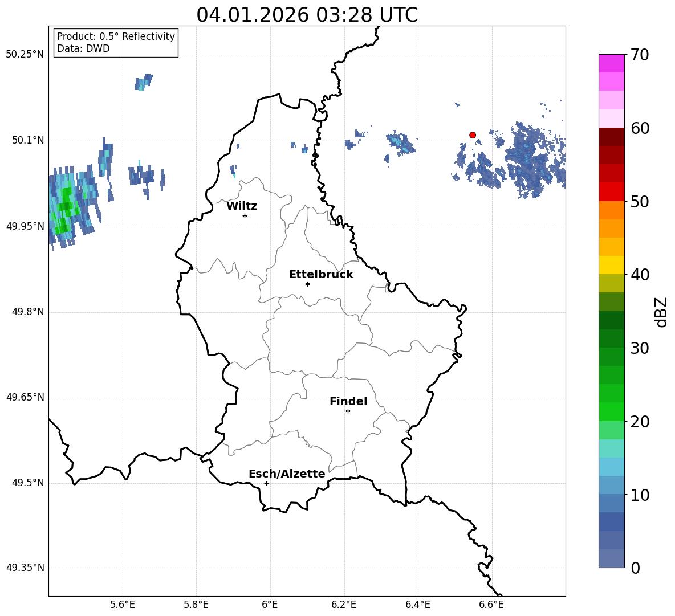Image resolution: width=675 pixels, height=616 pixels.
Task: Click the magenta segment at colorbar top
Action: click(x=611, y=64)
